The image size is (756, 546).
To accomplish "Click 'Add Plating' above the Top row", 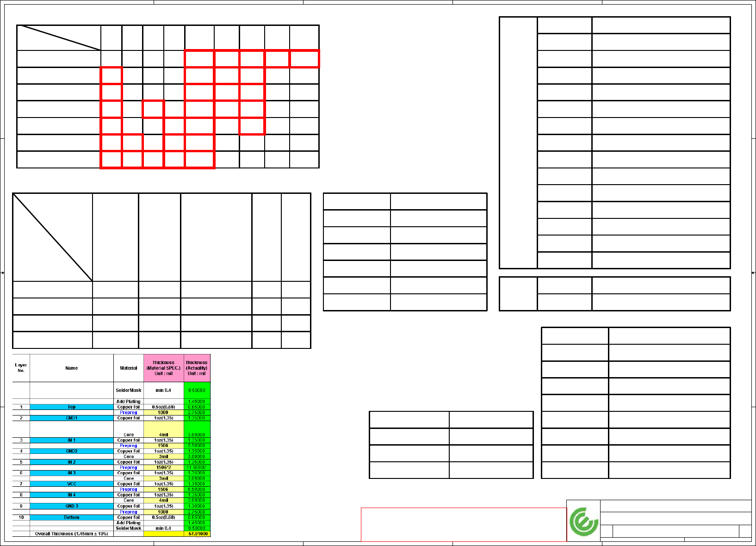I will pyautogui.click(x=129, y=402).
